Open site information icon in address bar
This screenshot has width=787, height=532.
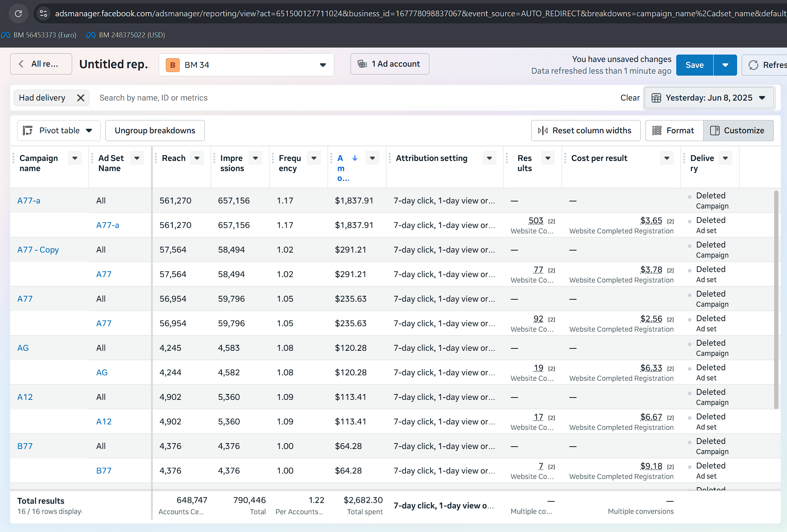point(43,14)
